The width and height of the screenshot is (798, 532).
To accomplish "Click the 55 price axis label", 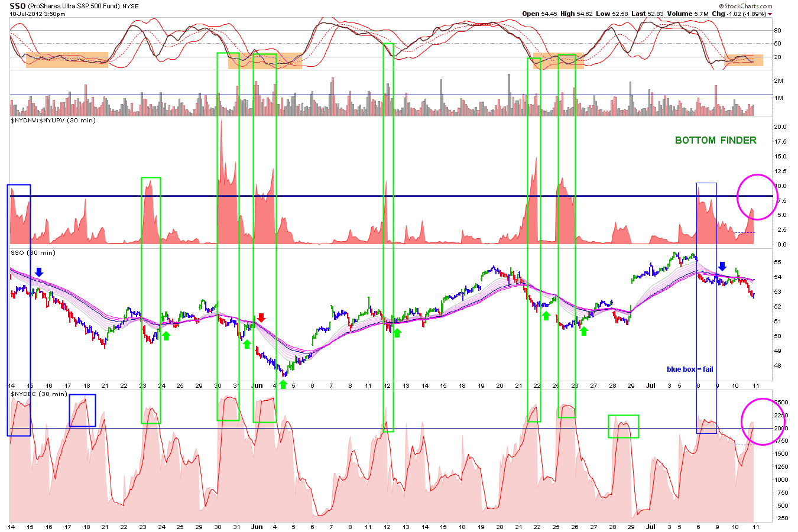I will (777, 262).
